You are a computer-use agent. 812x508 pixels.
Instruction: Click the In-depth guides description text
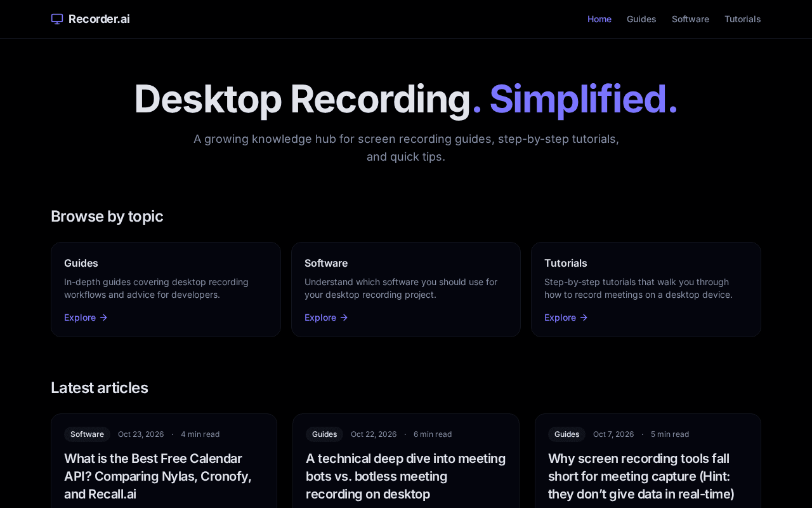157,288
